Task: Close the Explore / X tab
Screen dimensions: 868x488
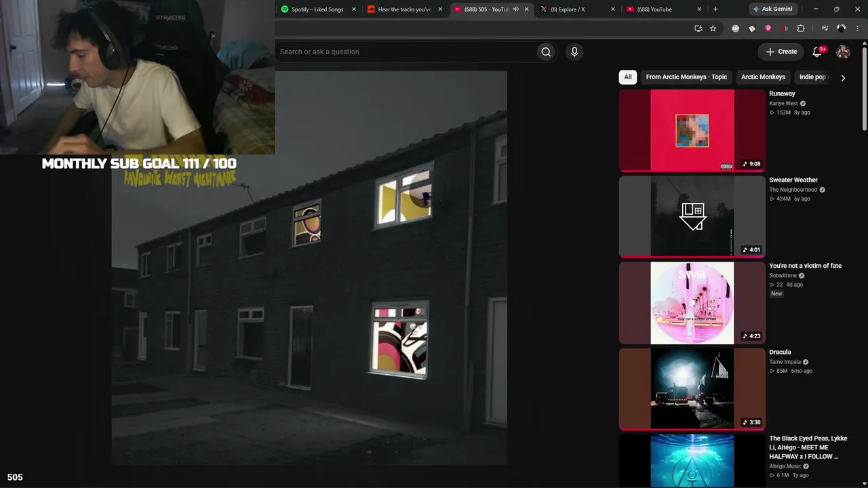Action: [613, 9]
